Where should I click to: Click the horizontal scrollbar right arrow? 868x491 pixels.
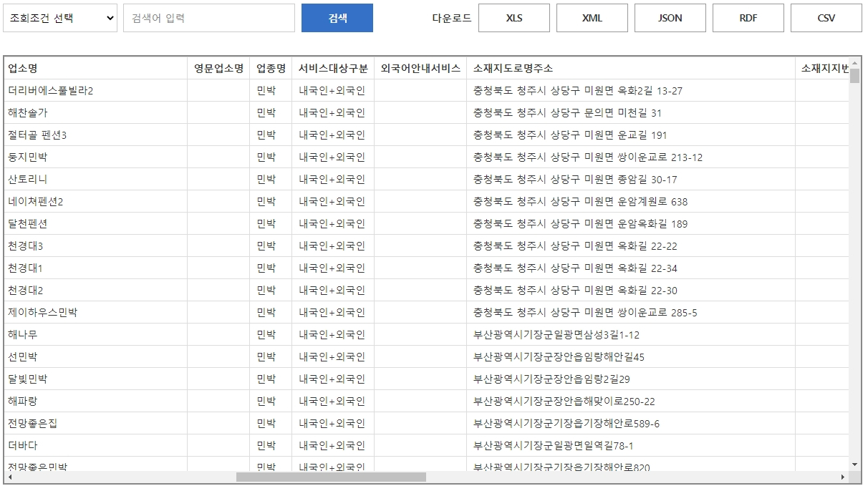coord(843,477)
